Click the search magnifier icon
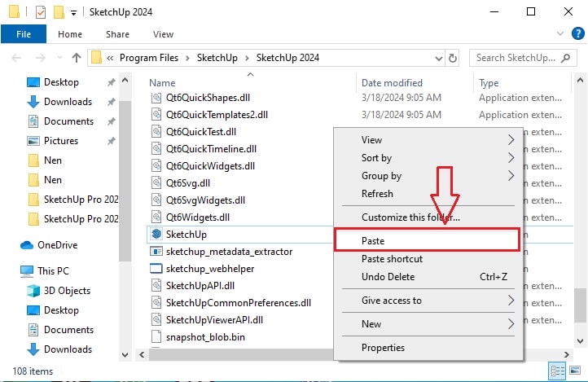588x382 pixels. point(565,58)
